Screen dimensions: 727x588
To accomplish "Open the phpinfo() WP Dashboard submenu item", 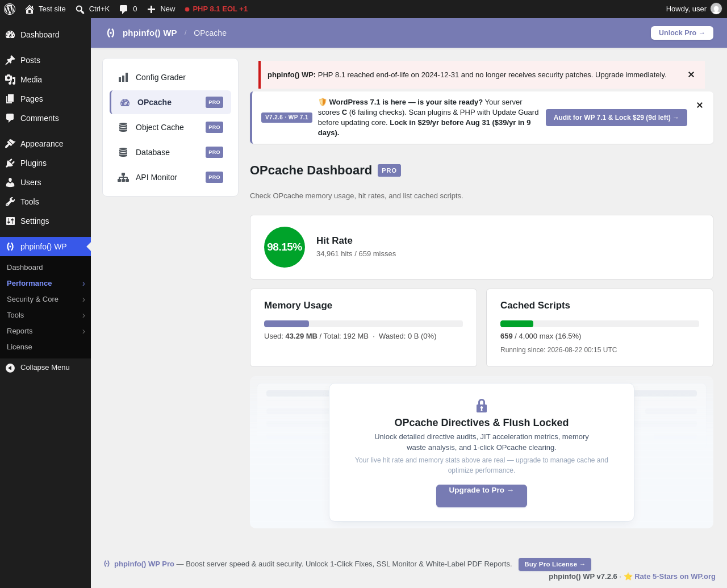I will (x=25, y=268).
